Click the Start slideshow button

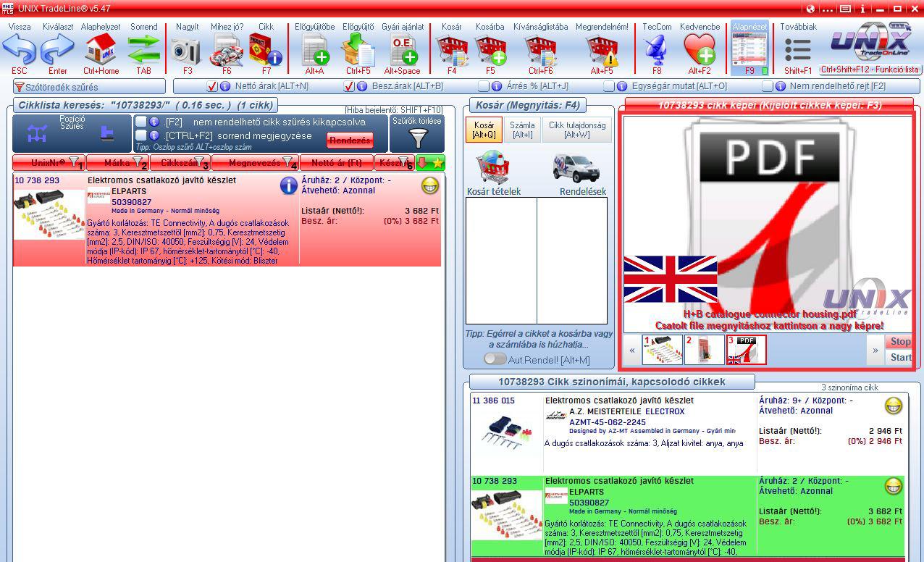tap(900, 357)
